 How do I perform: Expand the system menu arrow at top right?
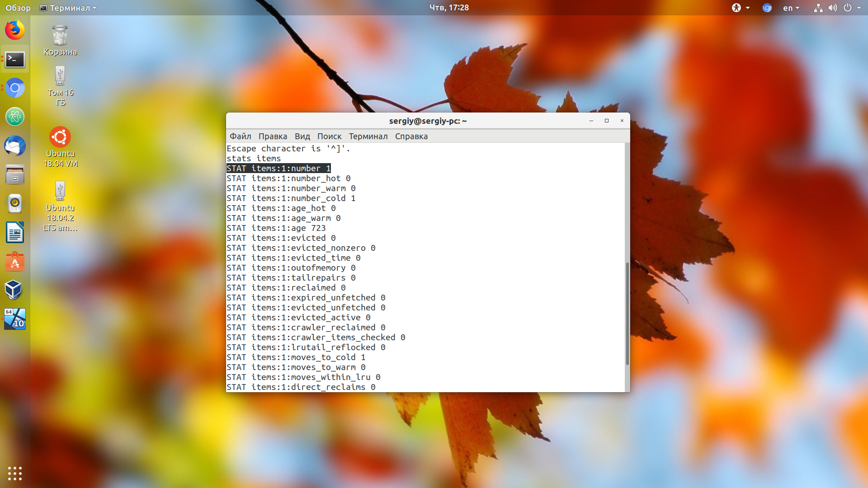859,8
